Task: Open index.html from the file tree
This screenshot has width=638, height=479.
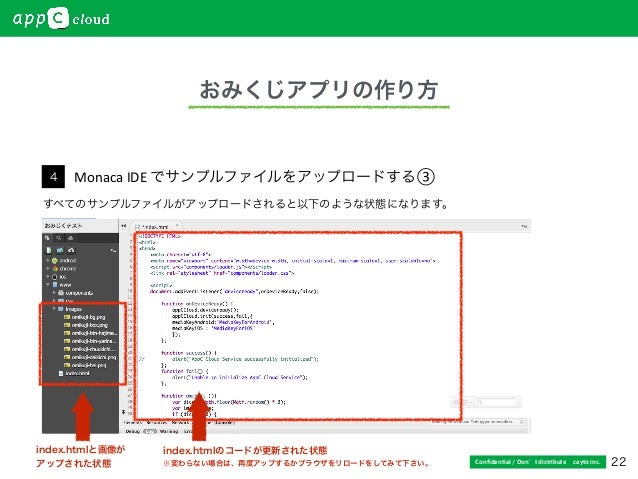Action: (77, 373)
